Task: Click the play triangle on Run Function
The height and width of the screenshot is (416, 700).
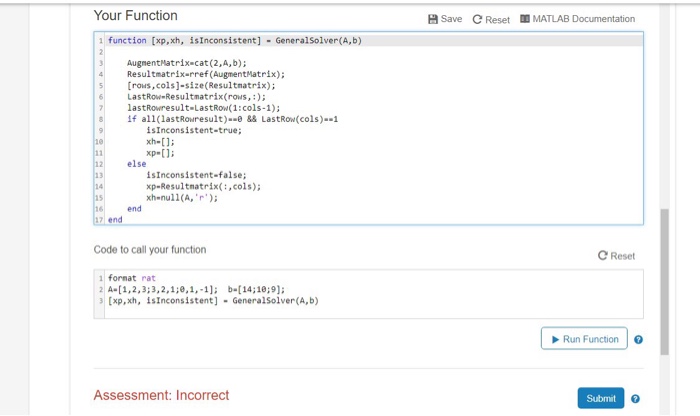Action: (x=555, y=340)
